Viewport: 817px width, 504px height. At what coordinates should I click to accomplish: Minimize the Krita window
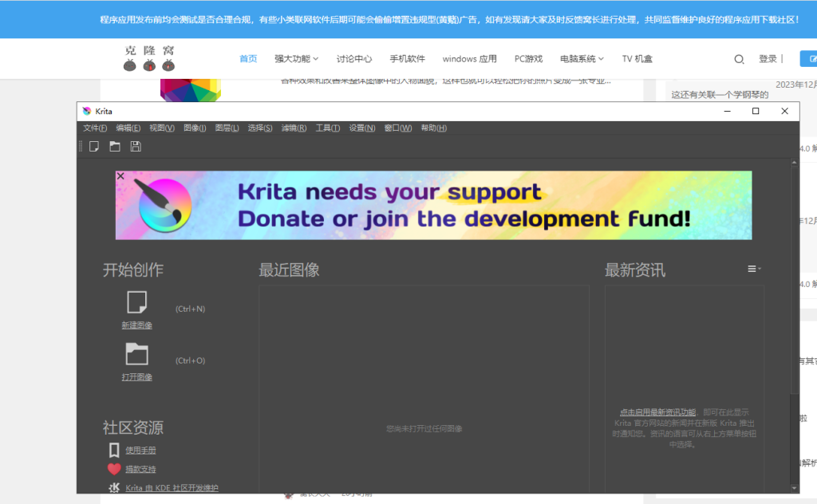click(728, 111)
